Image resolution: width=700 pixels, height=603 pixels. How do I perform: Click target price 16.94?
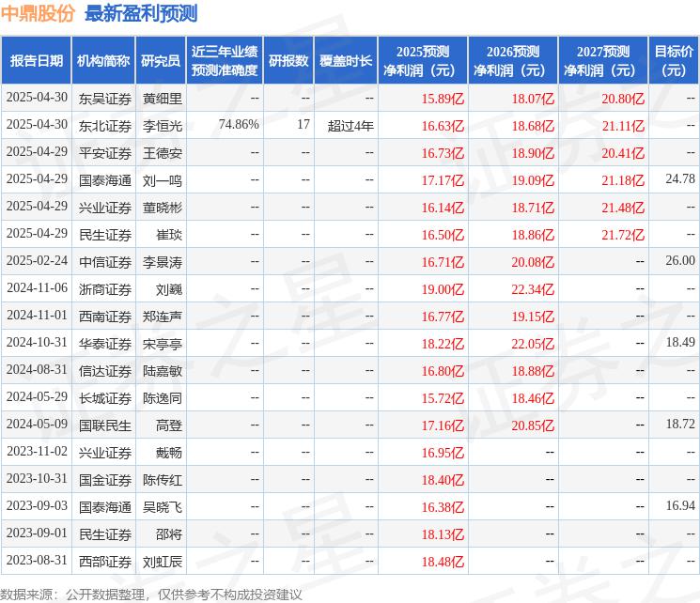click(x=680, y=505)
